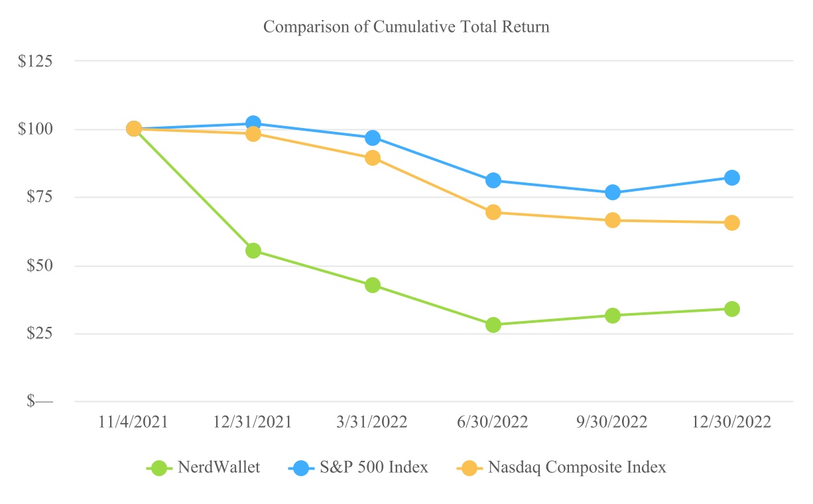
Task: Click the shared starting point at 11/4/2021
Action: (134, 129)
